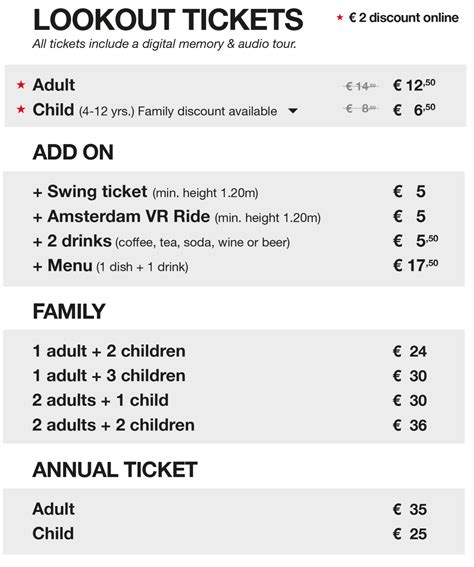Expand the Family discount available arrow

click(293, 111)
